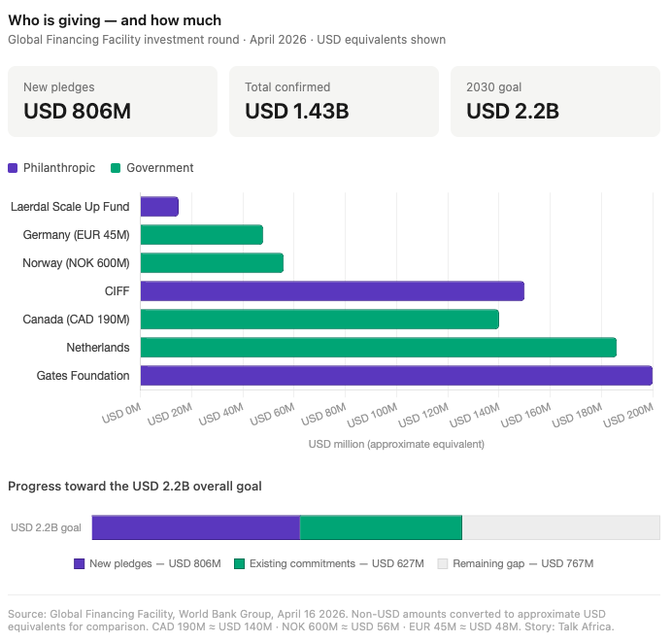Click the green Government legend swatch
The height and width of the screenshot is (642, 672).
pos(116,168)
